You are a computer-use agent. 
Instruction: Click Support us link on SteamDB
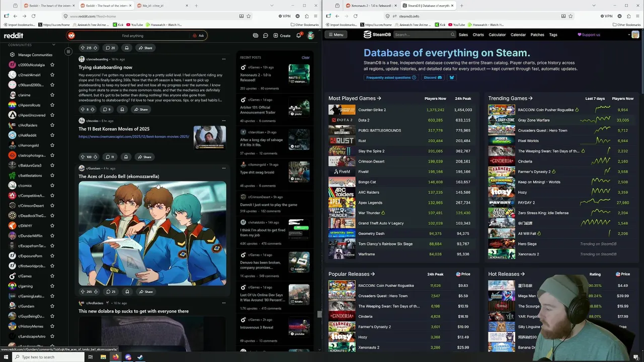click(589, 35)
